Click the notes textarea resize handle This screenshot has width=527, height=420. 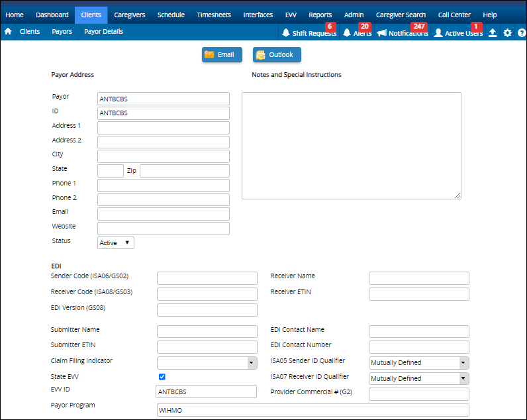point(457,195)
